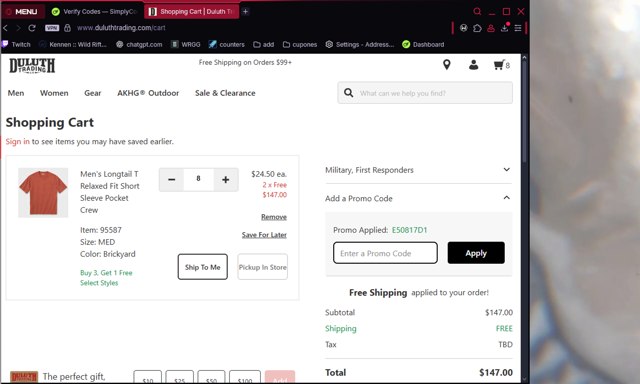
Task: Open the extensions cube icon
Action: [x=477, y=28]
